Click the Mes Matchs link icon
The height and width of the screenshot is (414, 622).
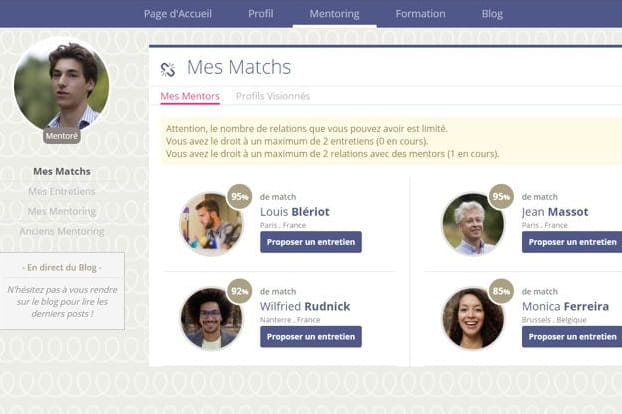pos(168,69)
